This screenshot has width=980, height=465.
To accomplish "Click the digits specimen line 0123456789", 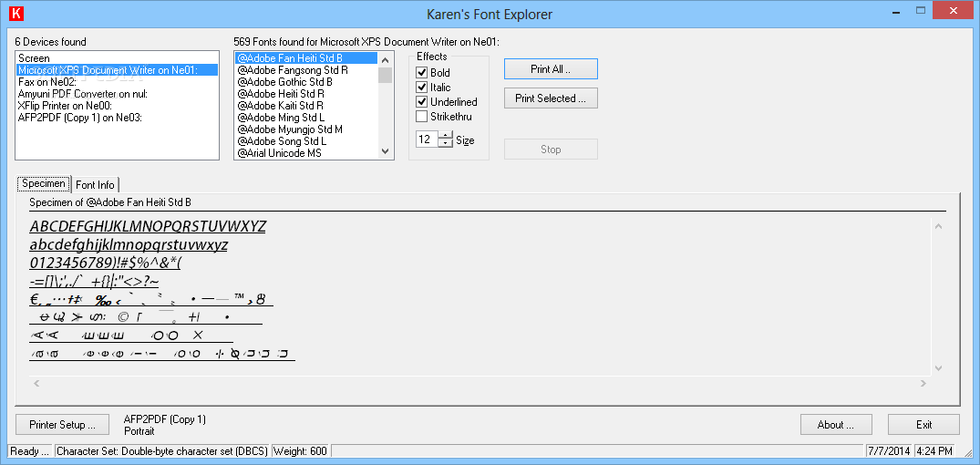I will tap(105, 263).
